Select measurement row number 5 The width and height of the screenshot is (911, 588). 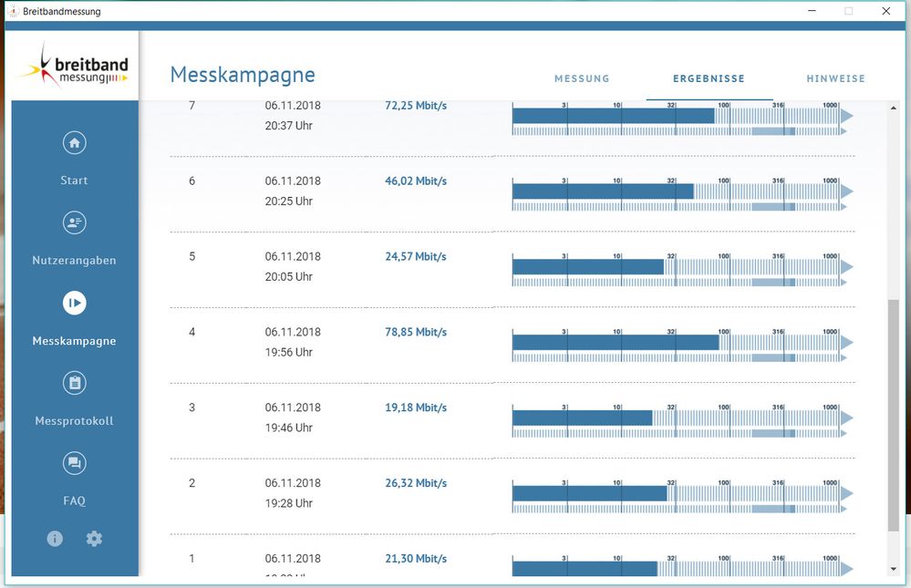192,256
